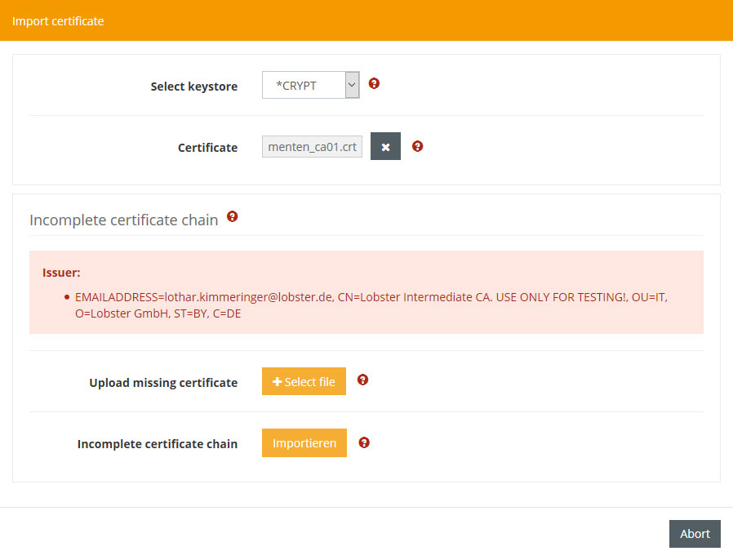
Task: Open the *CRYPT keystore dropdown
Action: tap(310, 85)
